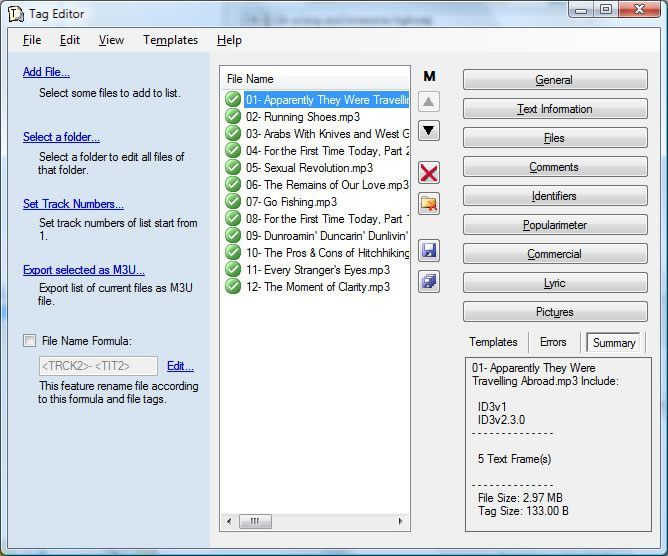Switch to the Errors tab

coord(553,342)
